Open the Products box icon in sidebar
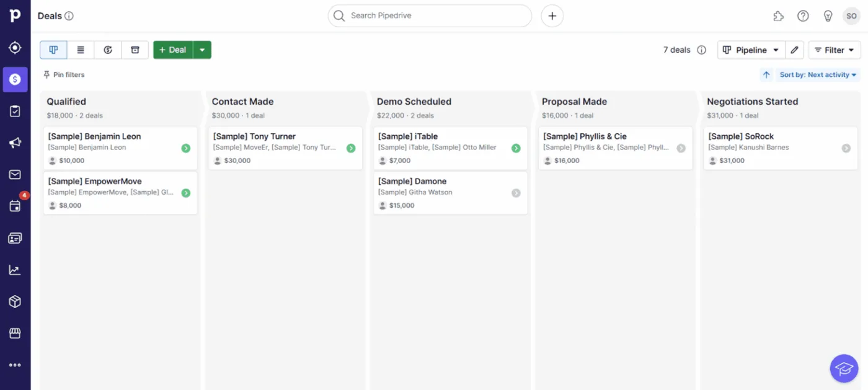The height and width of the screenshot is (390, 868). pyautogui.click(x=15, y=301)
